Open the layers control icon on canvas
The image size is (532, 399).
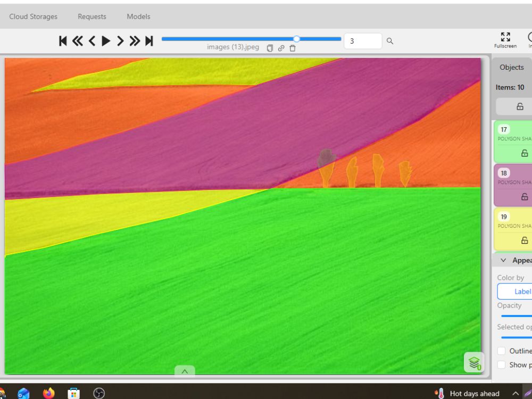pyautogui.click(x=474, y=363)
